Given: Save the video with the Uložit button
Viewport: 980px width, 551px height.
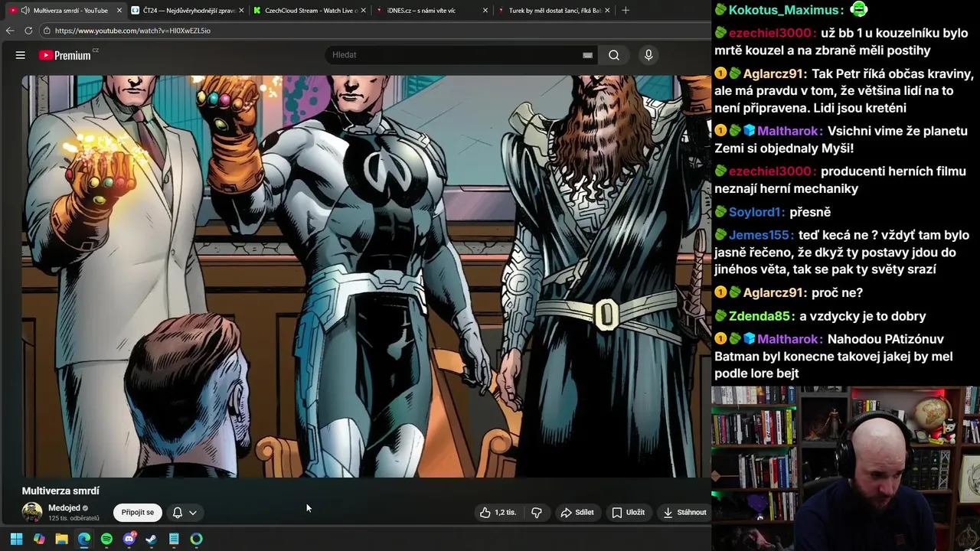Looking at the screenshot, I should tap(628, 513).
